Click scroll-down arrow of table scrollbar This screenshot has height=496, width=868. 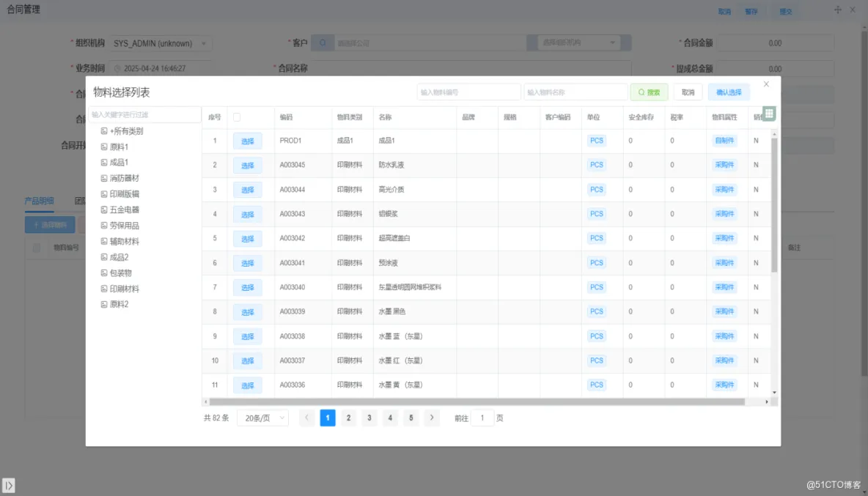(774, 393)
